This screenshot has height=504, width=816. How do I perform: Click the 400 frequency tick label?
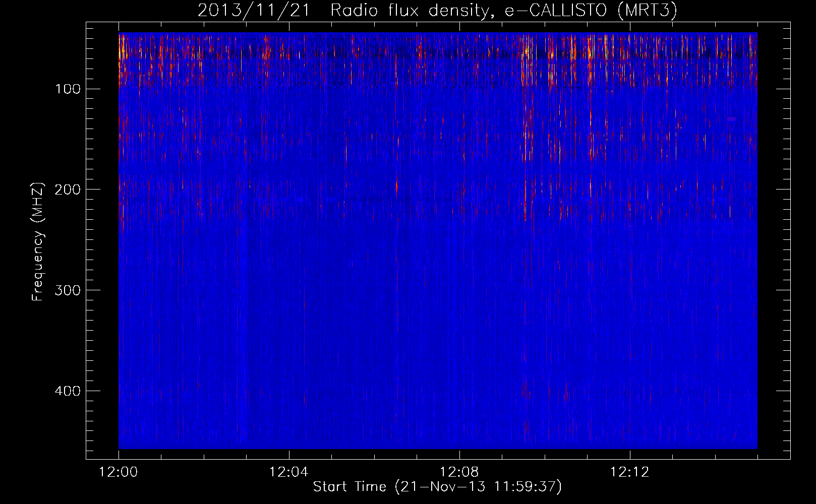coord(68,391)
